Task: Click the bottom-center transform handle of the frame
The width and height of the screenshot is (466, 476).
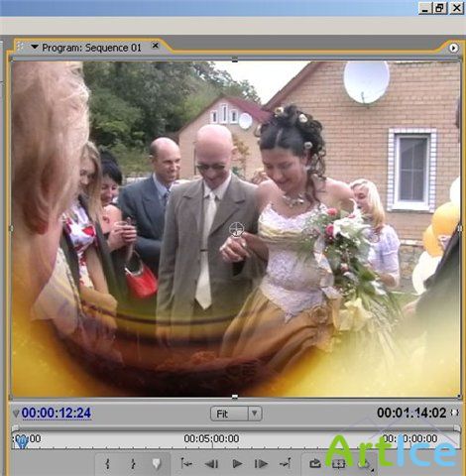Action: pyautogui.click(x=235, y=397)
